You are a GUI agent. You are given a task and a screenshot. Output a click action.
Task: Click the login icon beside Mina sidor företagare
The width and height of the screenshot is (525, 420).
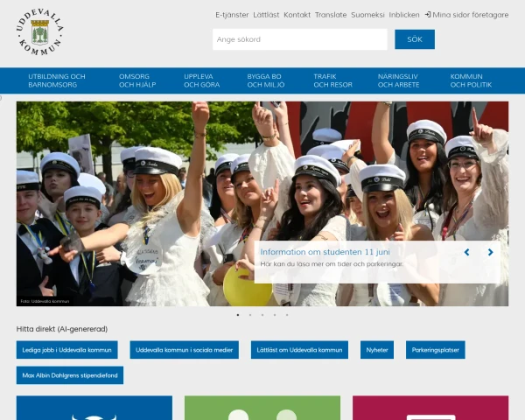pos(428,15)
